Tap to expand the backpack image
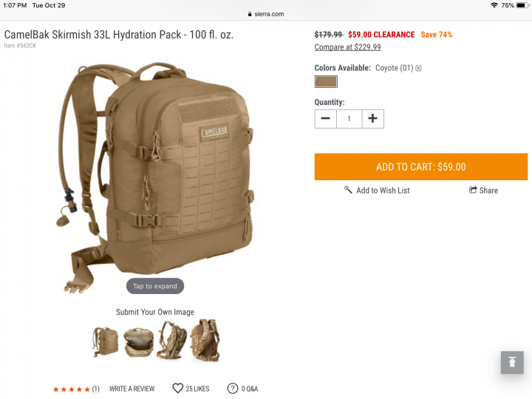 pos(155,286)
